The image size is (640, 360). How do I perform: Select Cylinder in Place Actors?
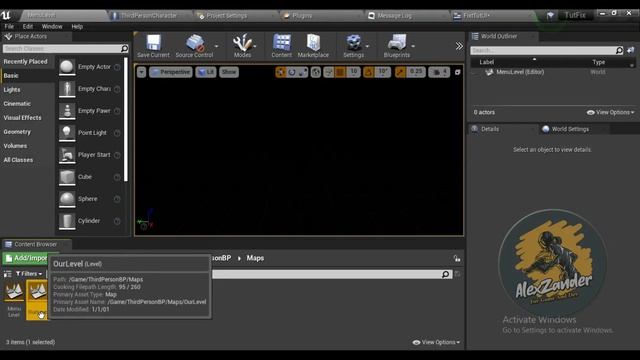pyautogui.click(x=90, y=221)
